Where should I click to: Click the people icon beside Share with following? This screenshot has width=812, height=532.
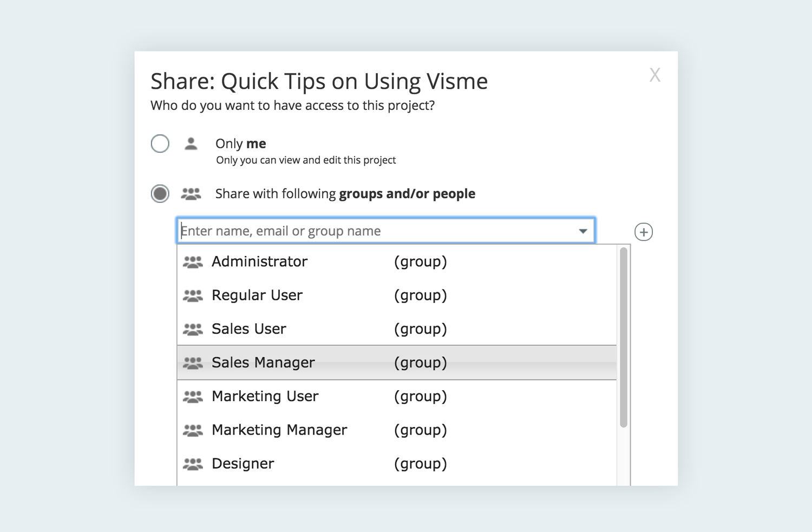coord(191,194)
